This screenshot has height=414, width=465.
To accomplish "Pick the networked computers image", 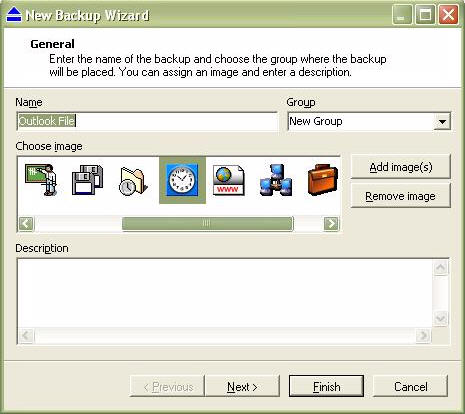I will click(x=276, y=180).
